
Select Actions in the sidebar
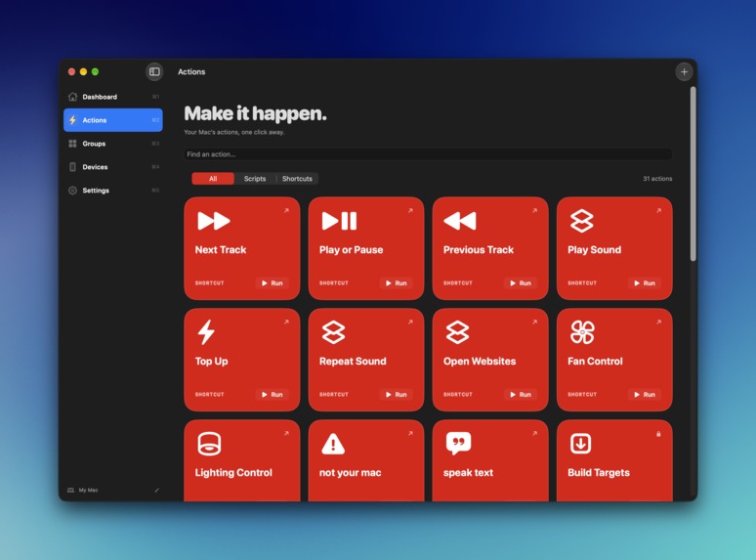(113, 120)
